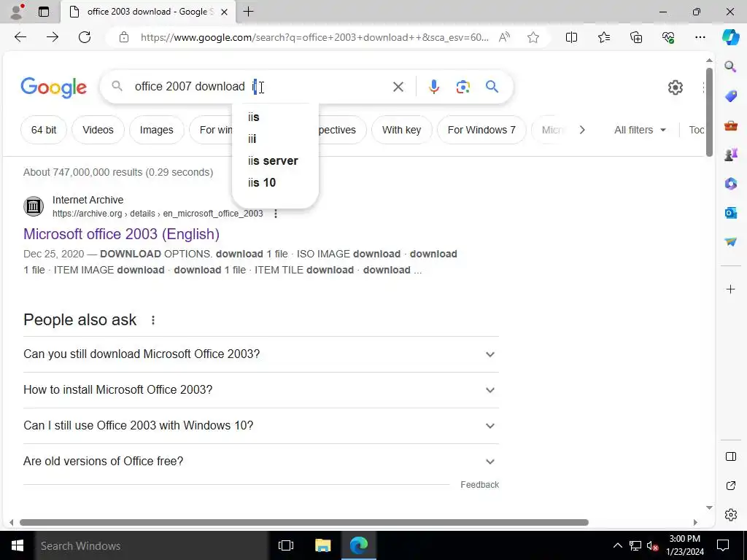Clear the Google search box
747x560 pixels.
[398, 87]
